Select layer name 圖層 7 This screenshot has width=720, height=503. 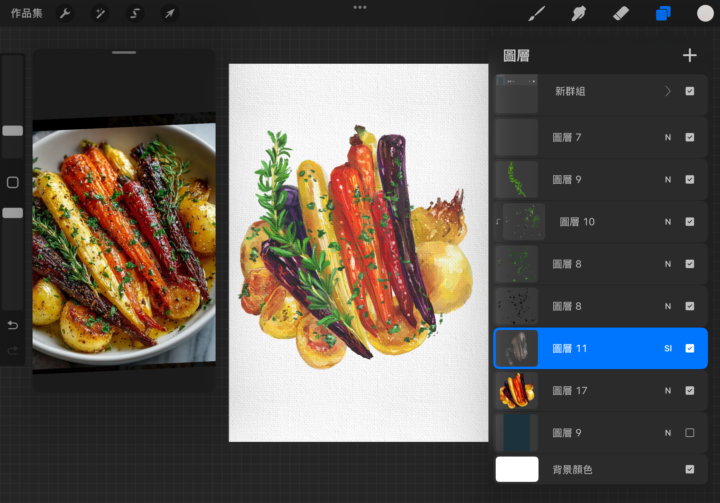coord(567,137)
